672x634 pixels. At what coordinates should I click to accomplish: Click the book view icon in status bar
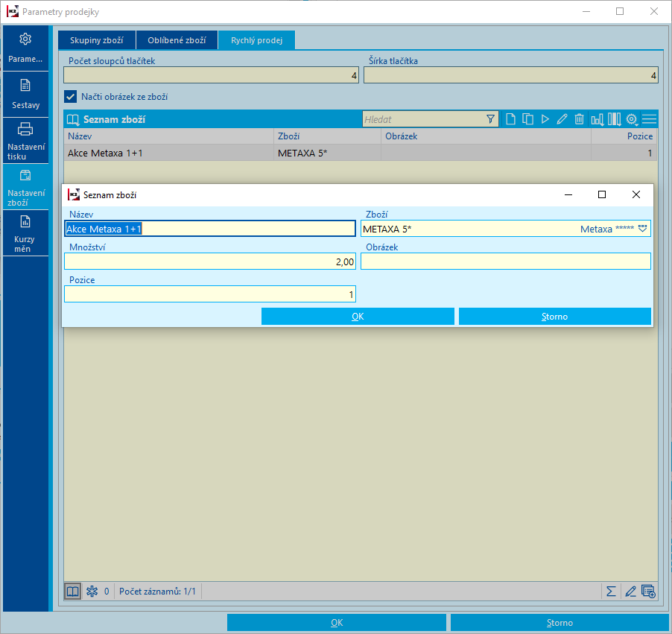click(x=73, y=592)
